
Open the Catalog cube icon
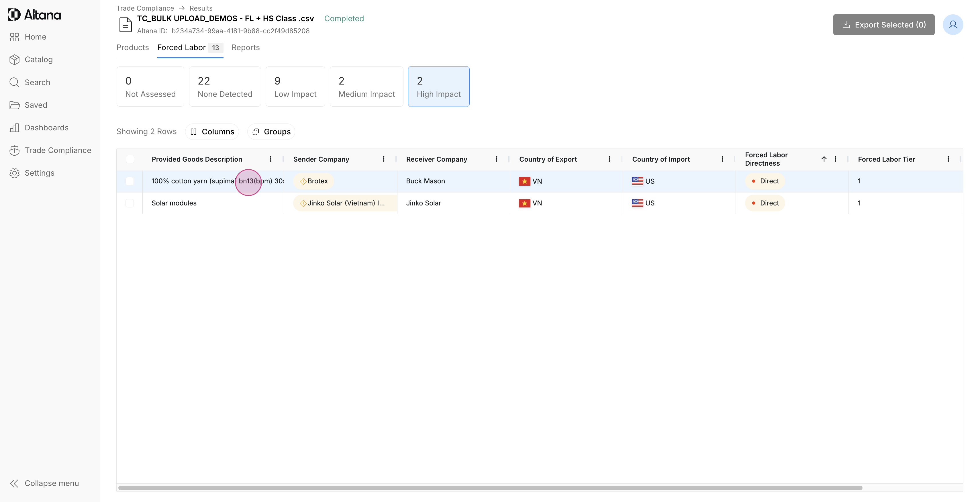tap(14, 60)
